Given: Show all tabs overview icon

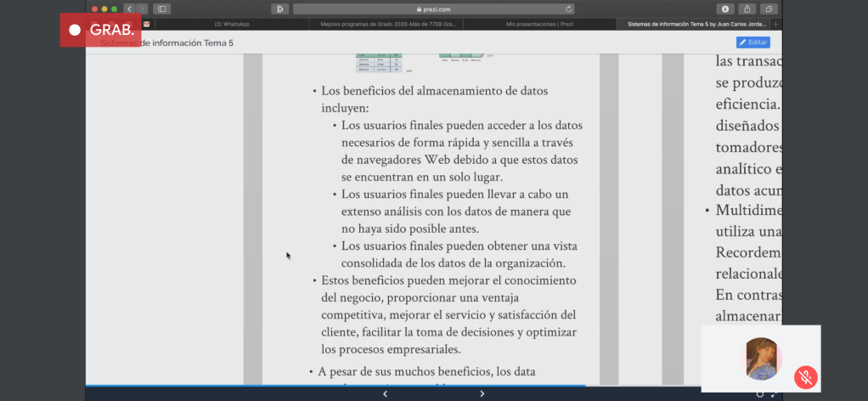Looking at the screenshot, I should pos(768,8).
